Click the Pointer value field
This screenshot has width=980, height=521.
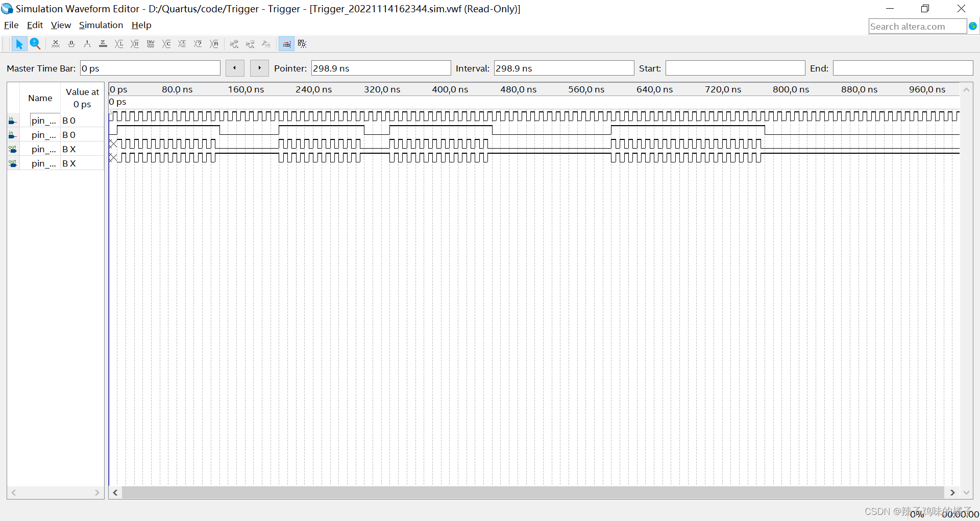click(381, 68)
